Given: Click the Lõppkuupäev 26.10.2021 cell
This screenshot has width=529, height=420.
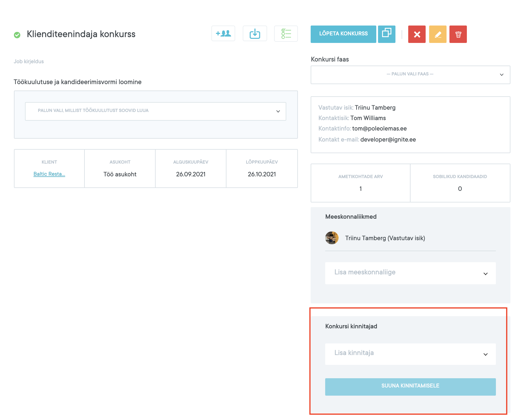Looking at the screenshot, I should click(x=262, y=169).
